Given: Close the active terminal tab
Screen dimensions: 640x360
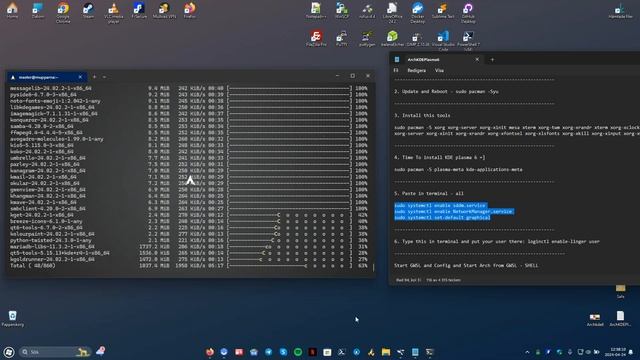Looking at the screenshot, I should click(x=80, y=77).
